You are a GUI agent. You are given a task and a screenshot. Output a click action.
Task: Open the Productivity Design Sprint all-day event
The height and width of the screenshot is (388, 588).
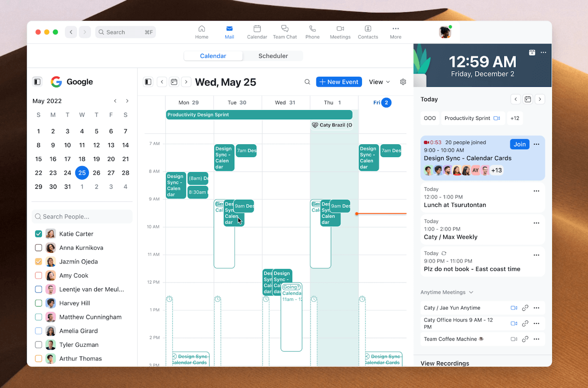click(259, 115)
